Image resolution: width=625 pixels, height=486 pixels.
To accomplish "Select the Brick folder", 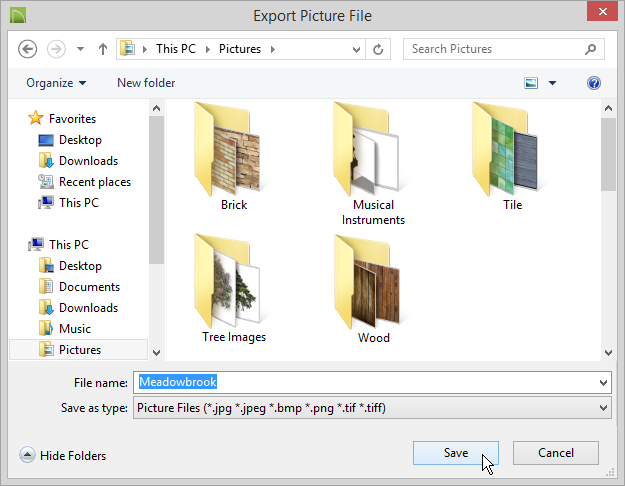I will pos(233,156).
